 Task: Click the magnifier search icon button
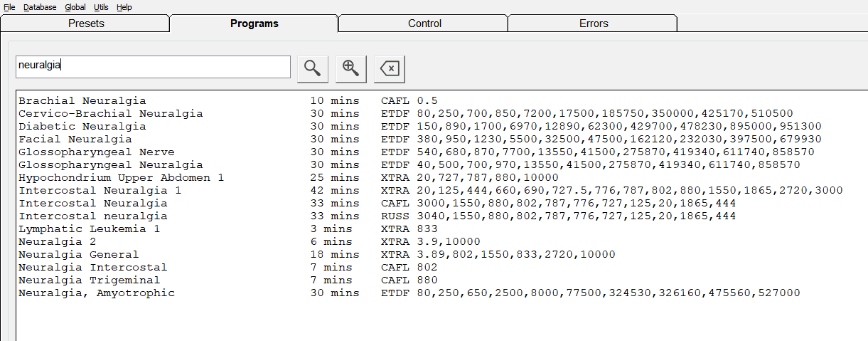(312, 68)
